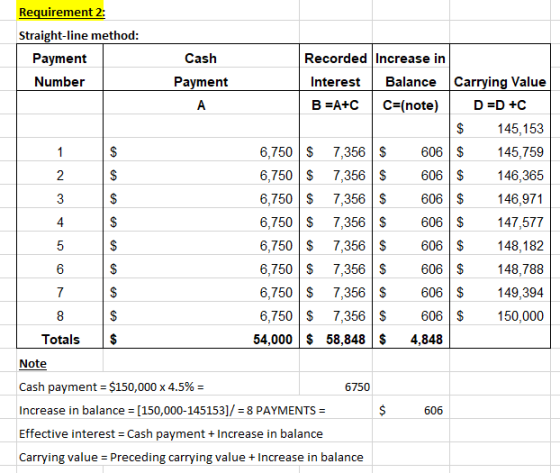Screen dimensions: 560x473
Task: Click the 'Recorded' header cell
Action: point(335,58)
